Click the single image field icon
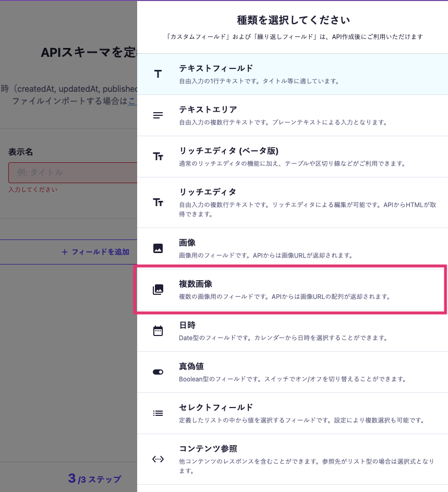Viewport: 448px width, 492px height. coord(158,248)
